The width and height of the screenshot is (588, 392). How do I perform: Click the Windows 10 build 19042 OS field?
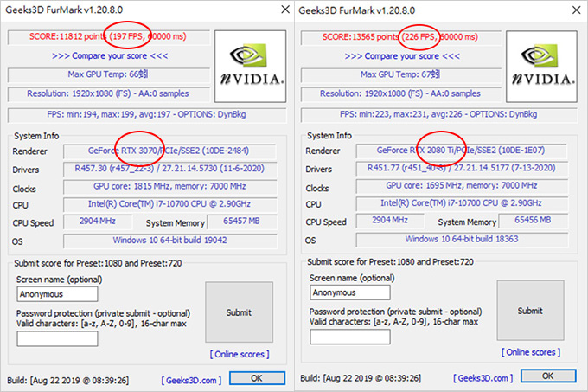point(170,241)
